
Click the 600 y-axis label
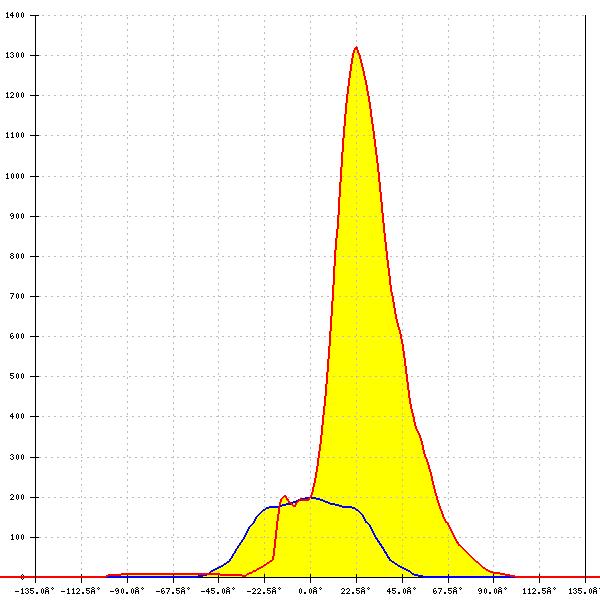(x=17, y=336)
